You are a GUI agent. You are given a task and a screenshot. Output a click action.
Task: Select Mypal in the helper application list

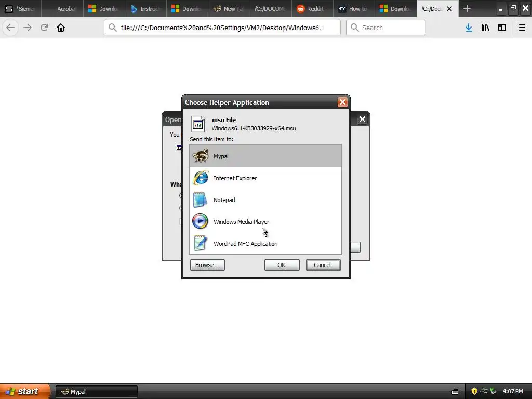click(265, 156)
